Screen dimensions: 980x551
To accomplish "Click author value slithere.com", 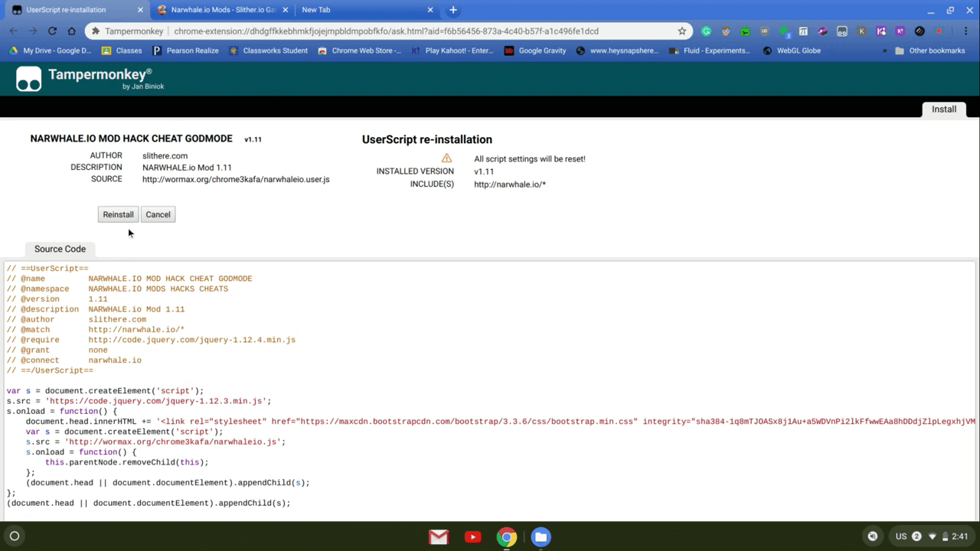I will (x=165, y=155).
